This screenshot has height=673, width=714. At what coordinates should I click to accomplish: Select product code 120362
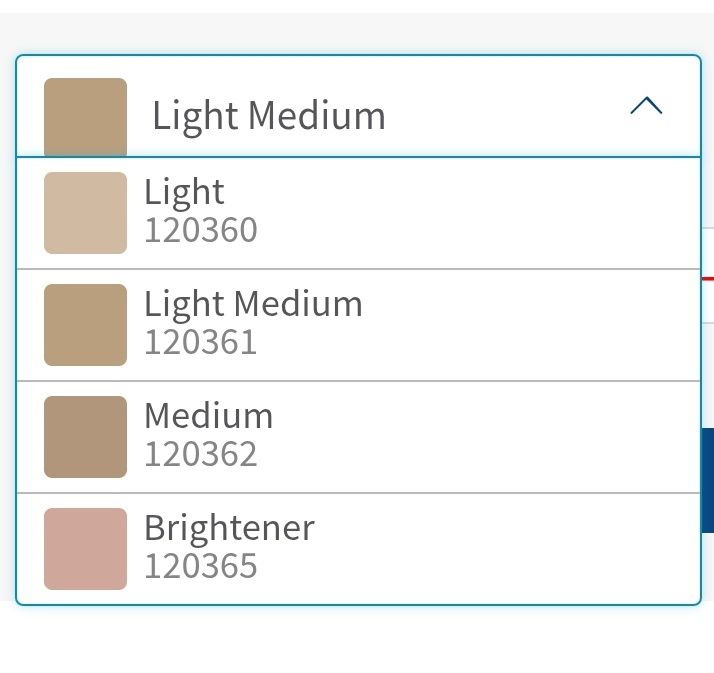201,455
